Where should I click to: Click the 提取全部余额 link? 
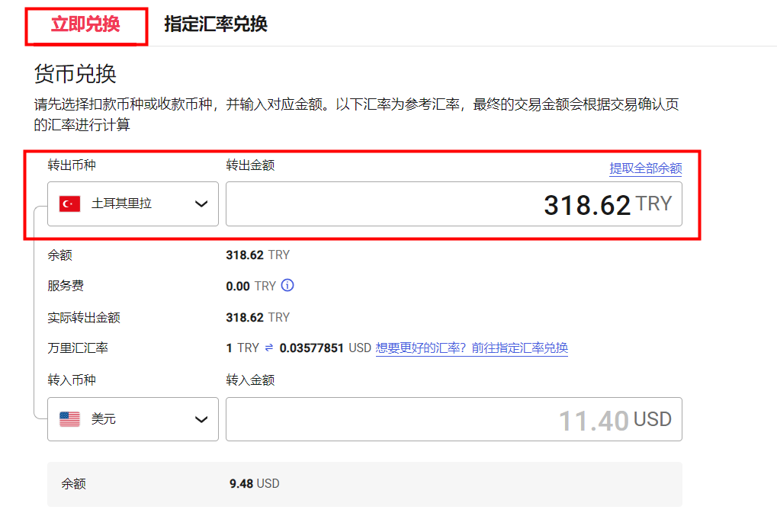tap(645, 168)
